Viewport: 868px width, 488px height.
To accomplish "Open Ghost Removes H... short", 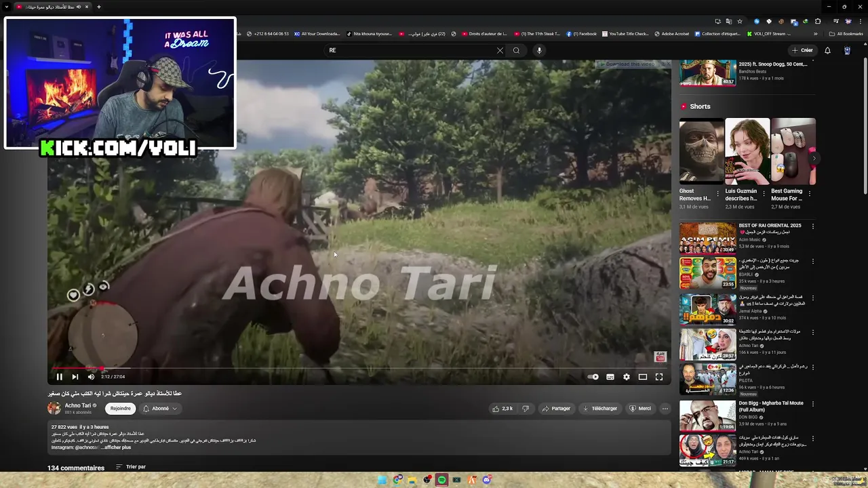I will point(701,151).
